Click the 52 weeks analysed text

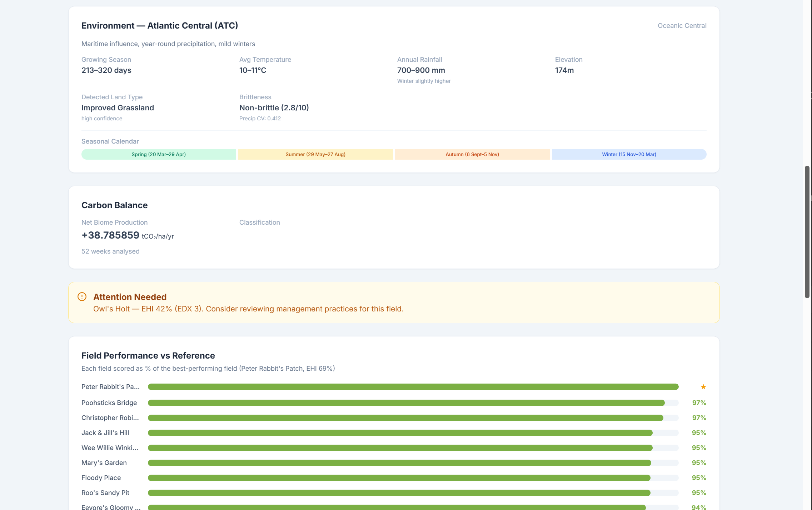(x=110, y=251)
